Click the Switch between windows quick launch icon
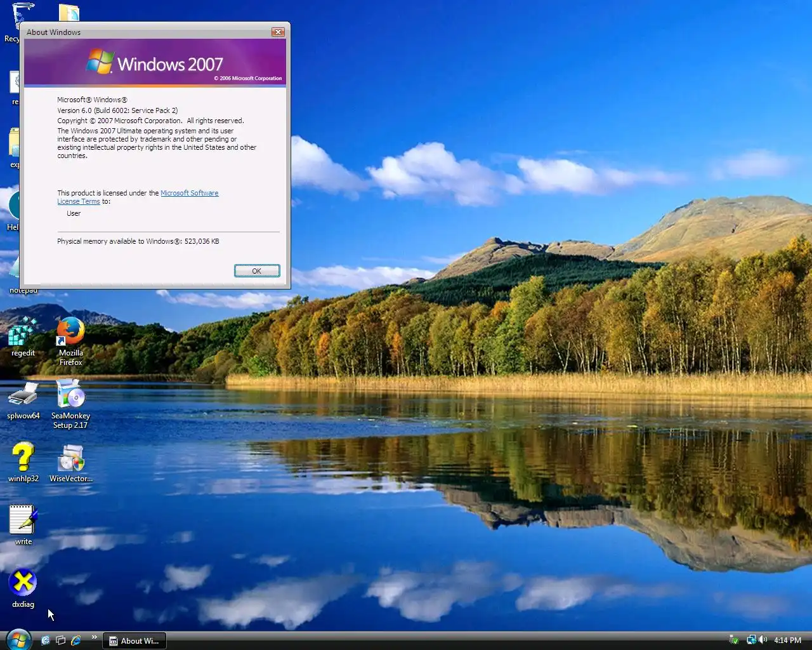Viewport: 812px width, 650px height. (60, 640)
